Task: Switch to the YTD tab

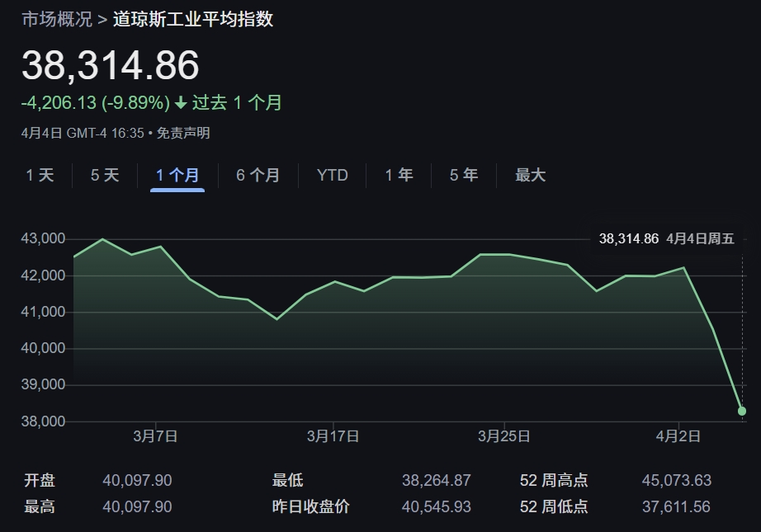Action: pyautogui.click(x=333, y=175)
